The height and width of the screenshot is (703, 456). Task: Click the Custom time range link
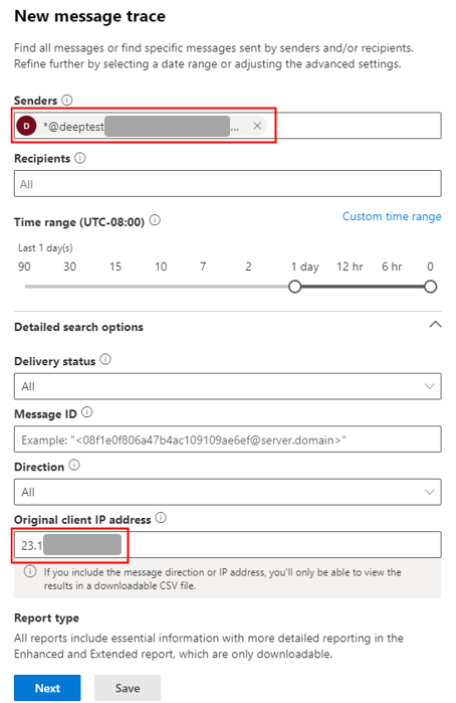coord(391,217)
